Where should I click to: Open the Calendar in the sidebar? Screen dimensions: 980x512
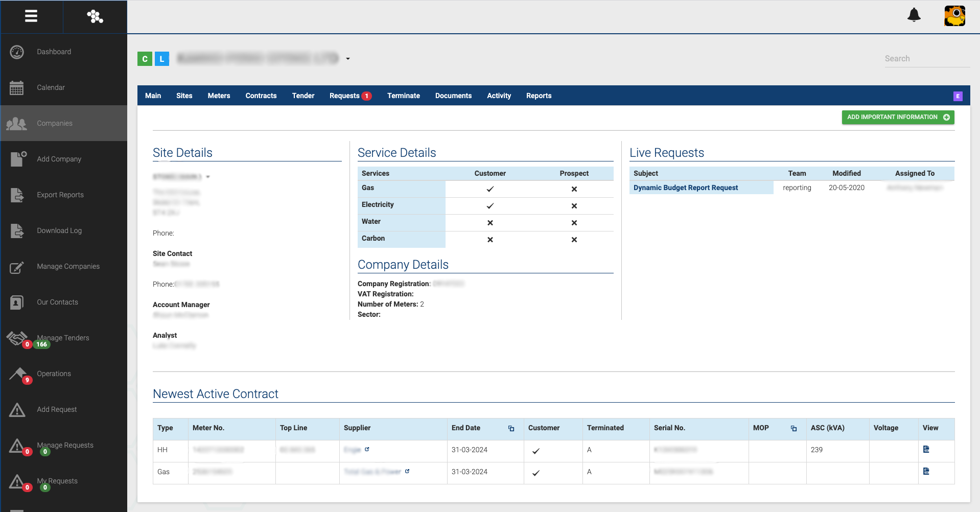point(51,87)
